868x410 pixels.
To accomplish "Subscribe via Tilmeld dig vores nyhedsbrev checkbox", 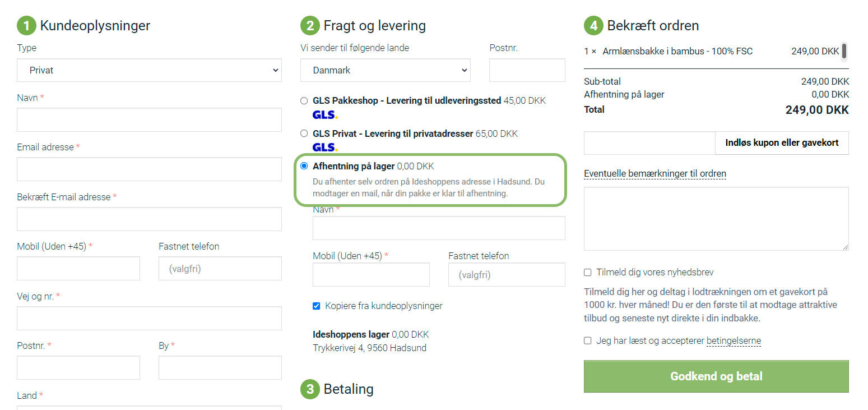I will tap(588, 273).
